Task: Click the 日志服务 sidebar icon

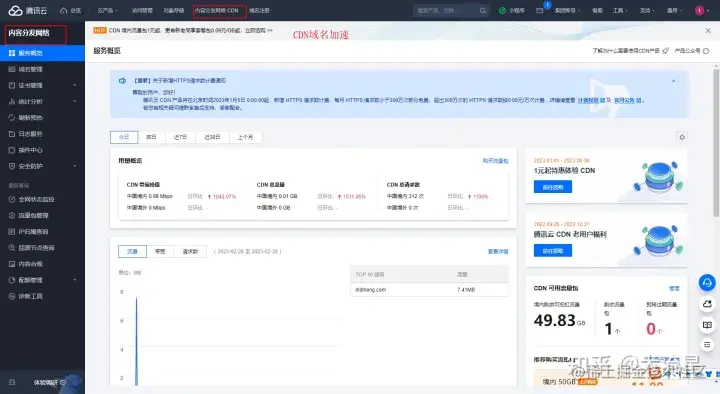Action: [12, 134]
